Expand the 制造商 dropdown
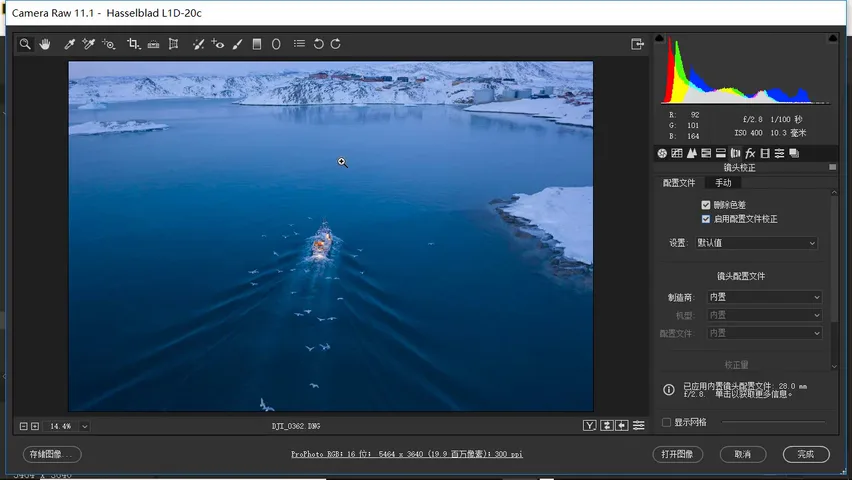This screenshot has height=480, width=852. (x=764, y=297)
